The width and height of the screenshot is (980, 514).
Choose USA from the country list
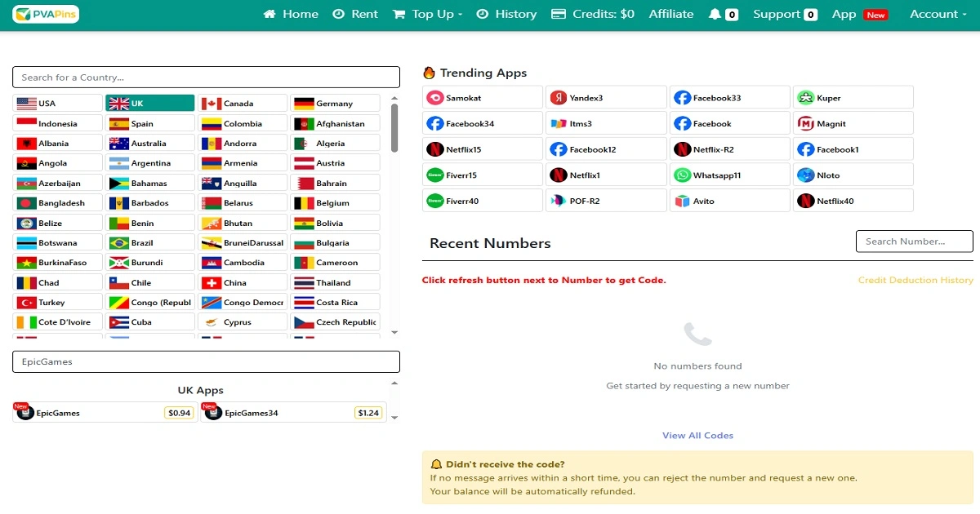point(58,104)
